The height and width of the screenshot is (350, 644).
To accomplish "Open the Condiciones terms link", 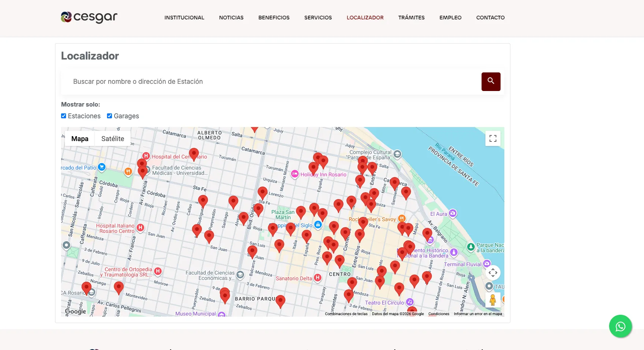I will pyautogui.click(x=439, y=314).
